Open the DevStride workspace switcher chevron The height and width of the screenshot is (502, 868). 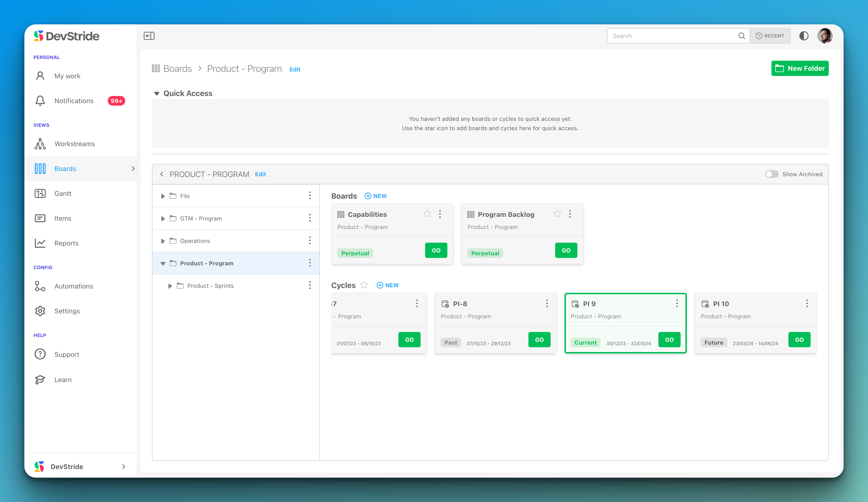[x=124, y=467]
